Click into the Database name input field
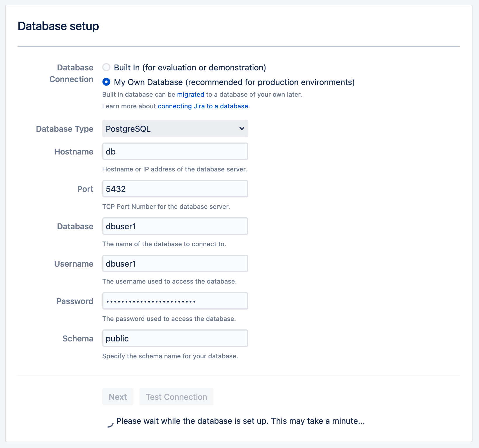The height and width of the screenshot is (448, 479). coord(175,226)
